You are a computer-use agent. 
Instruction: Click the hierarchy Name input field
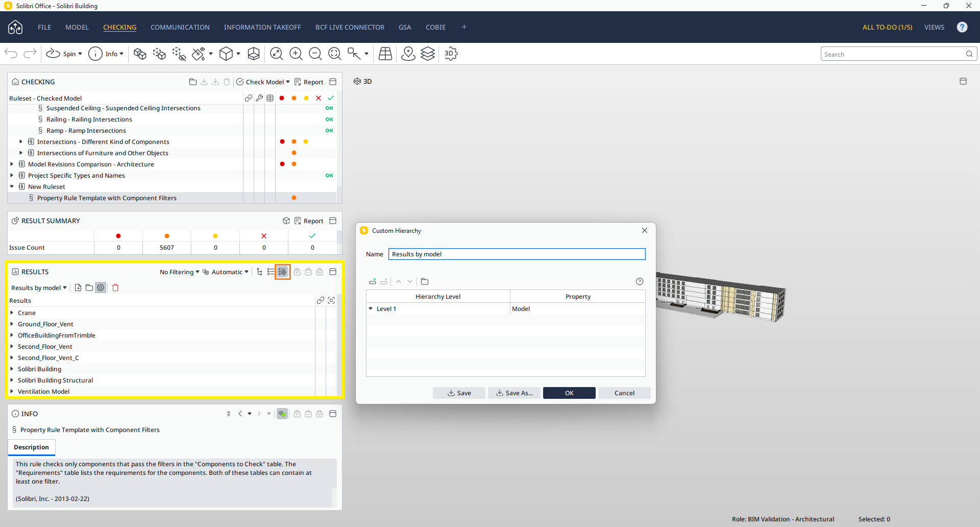[x=517, y=254]
